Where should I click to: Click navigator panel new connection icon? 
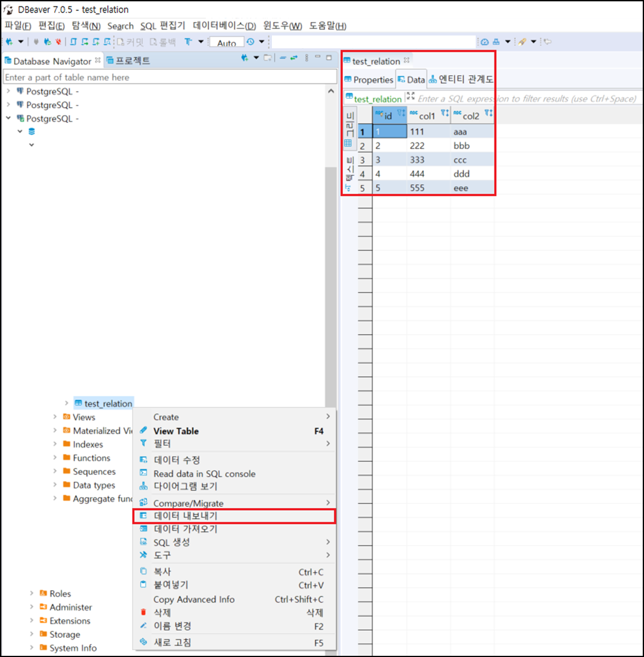(245, 58)
